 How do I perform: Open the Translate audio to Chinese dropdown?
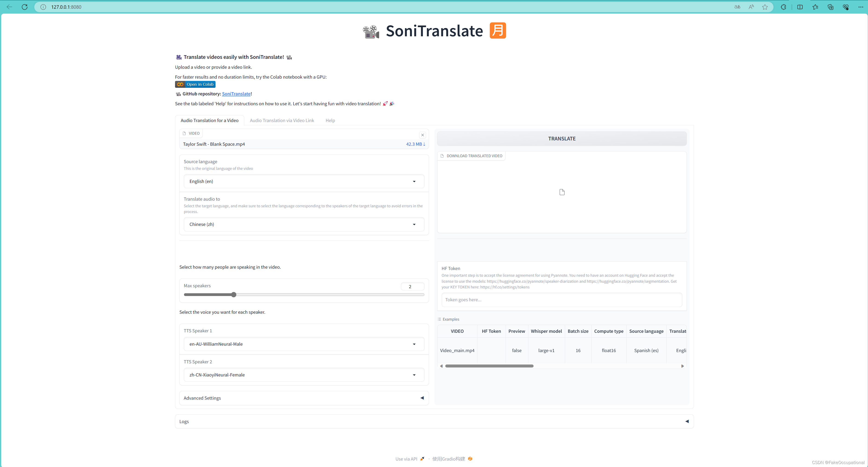[x=304, y=225]
